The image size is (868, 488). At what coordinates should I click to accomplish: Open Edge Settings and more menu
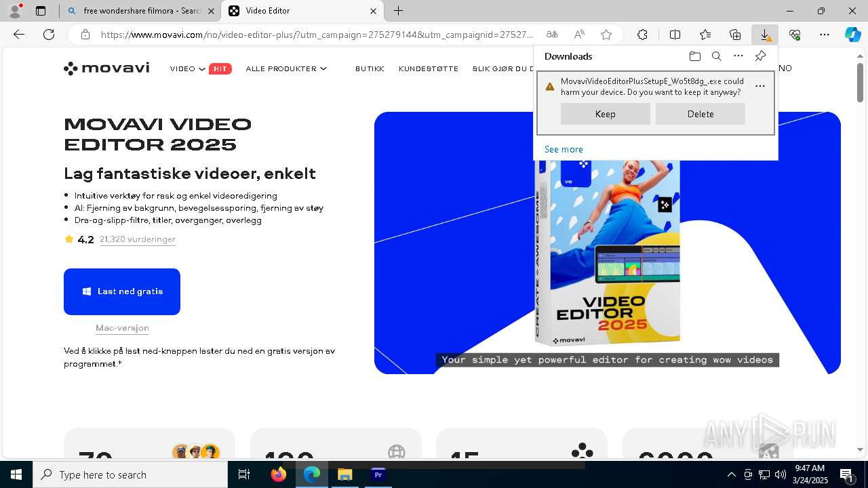(825, 35)
